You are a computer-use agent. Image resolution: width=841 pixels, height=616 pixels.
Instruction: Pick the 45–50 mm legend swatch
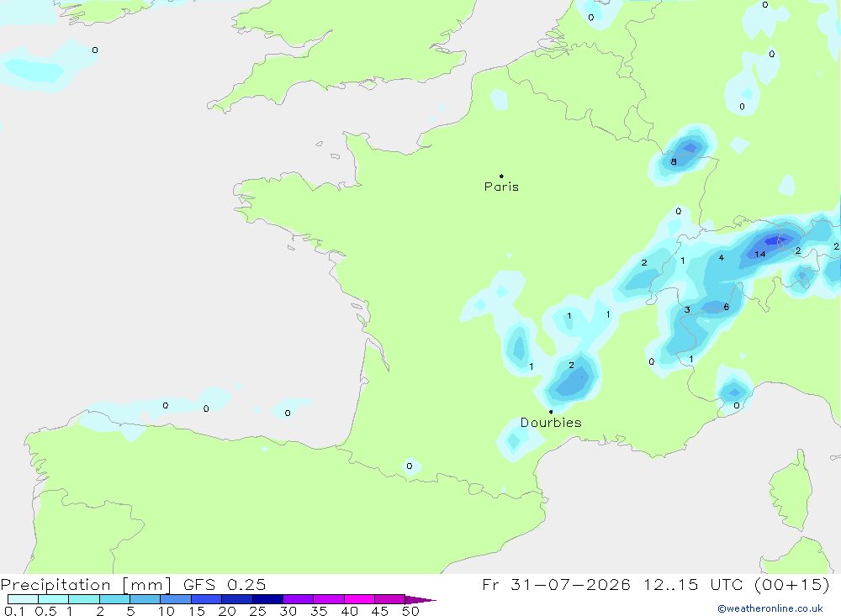(x=390, y=599)
